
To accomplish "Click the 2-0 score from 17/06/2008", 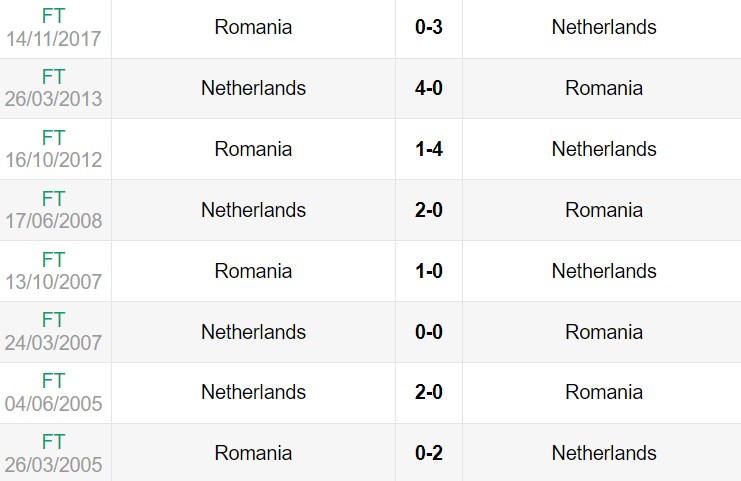I will pos(429,210).
